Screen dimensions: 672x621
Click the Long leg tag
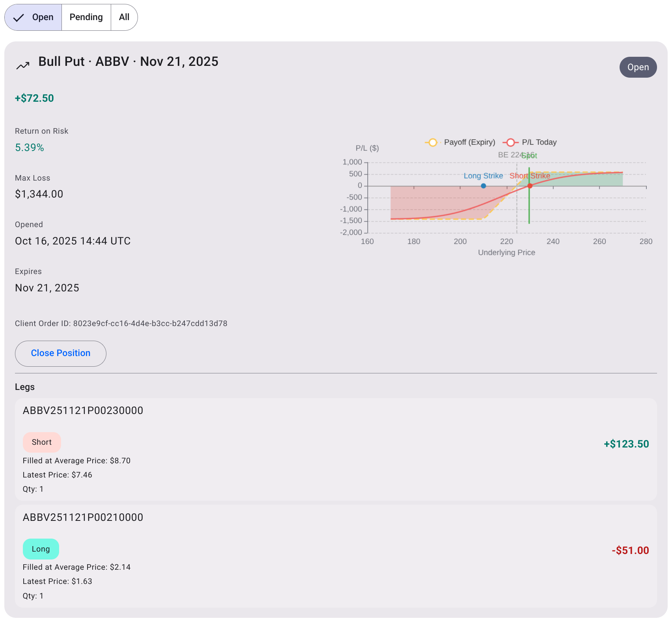(x=41, y=549)
